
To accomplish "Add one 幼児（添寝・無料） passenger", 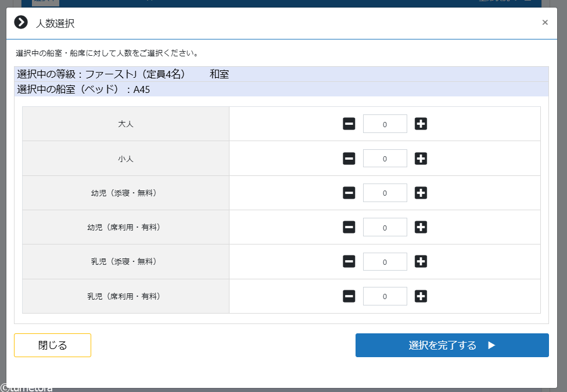I will tap(421, 193).
